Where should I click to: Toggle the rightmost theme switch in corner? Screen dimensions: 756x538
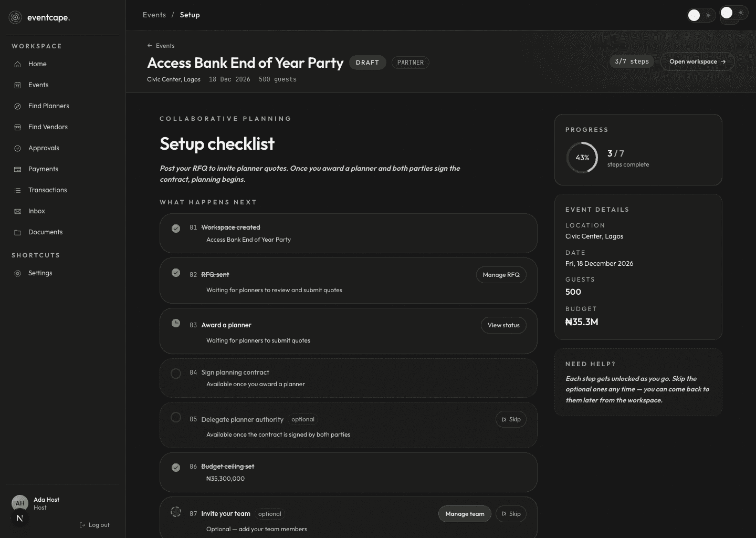[733, 13]
